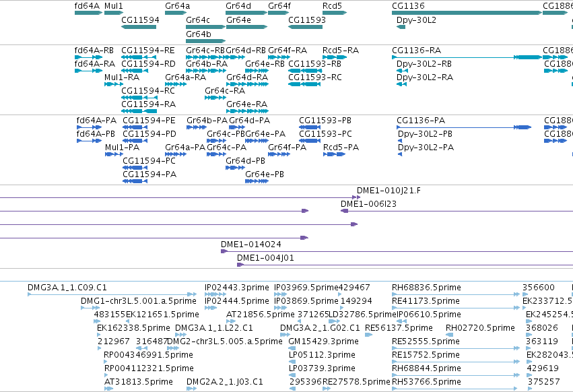The width and height of the screenshot is (573, 392).
Task: Select the Gr64b gene label
Action: coord(199,34)
